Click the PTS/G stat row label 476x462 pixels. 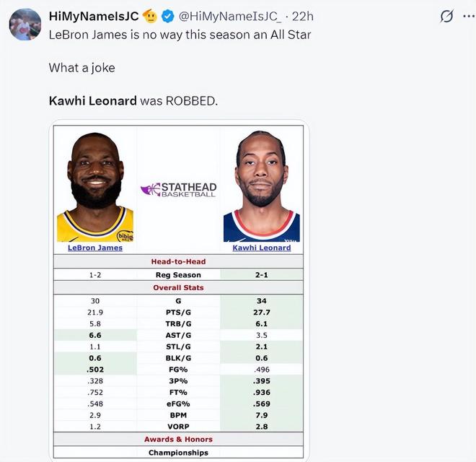click(x=178, y=313)
